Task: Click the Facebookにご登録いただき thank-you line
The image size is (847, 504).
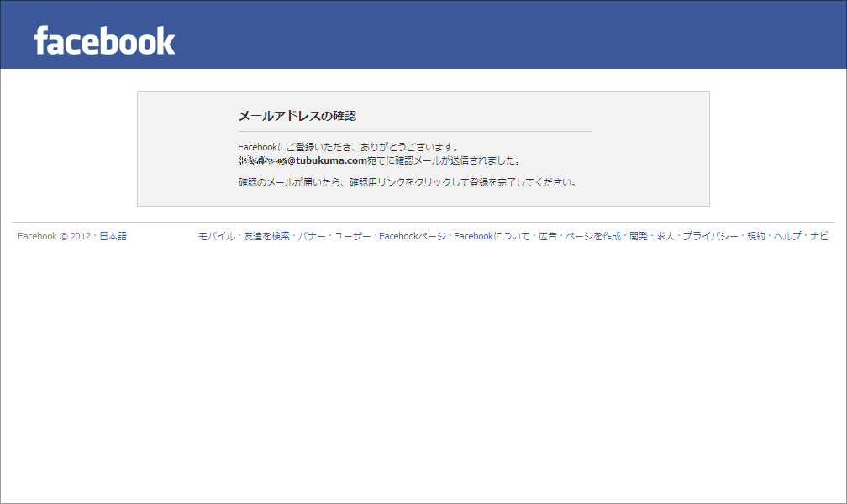Action: (349, 147)
